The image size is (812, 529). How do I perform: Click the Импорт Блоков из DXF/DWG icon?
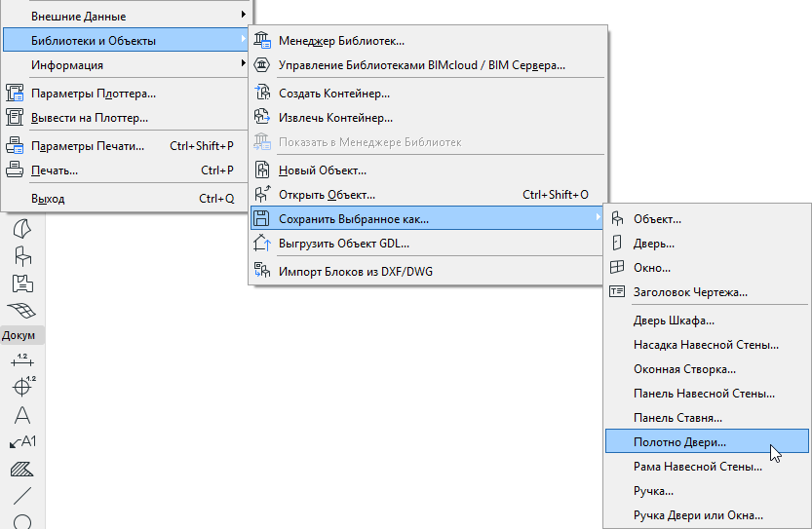point(262,271)
